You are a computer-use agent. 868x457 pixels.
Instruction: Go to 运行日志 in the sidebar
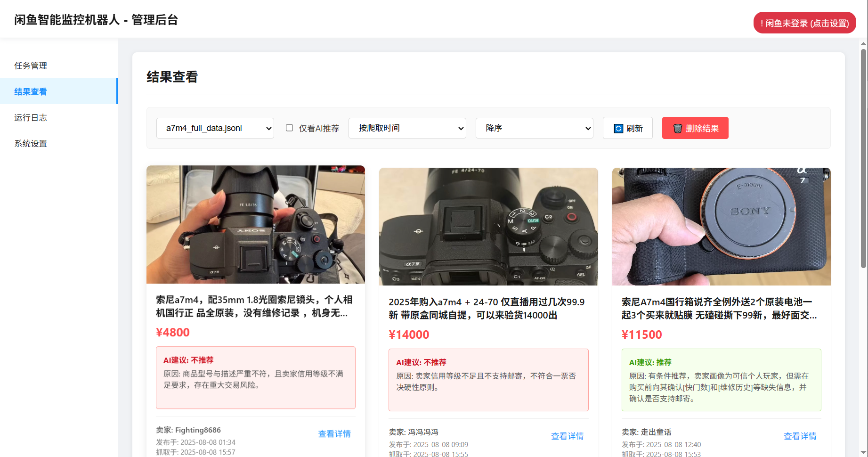(58, 117)
